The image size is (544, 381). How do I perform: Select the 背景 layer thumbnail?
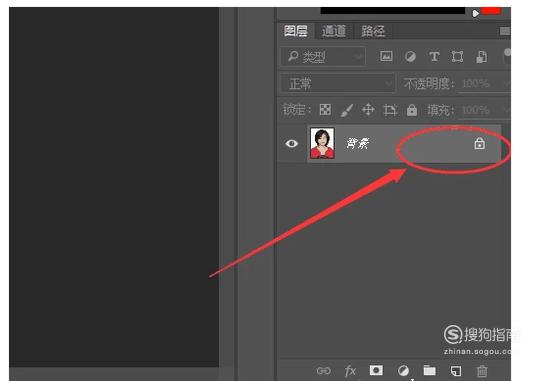coord(322,143)
